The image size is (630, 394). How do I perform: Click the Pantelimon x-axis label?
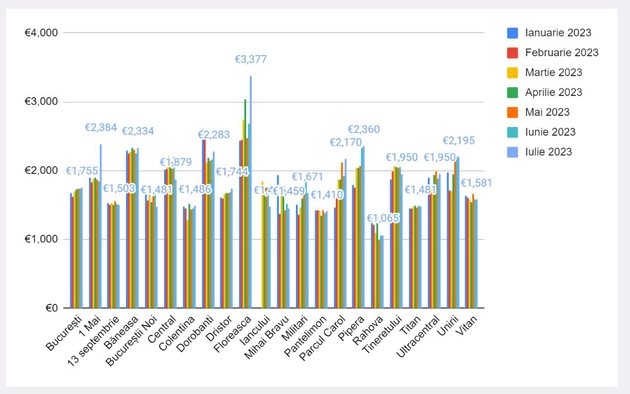(x=305, y=337)
